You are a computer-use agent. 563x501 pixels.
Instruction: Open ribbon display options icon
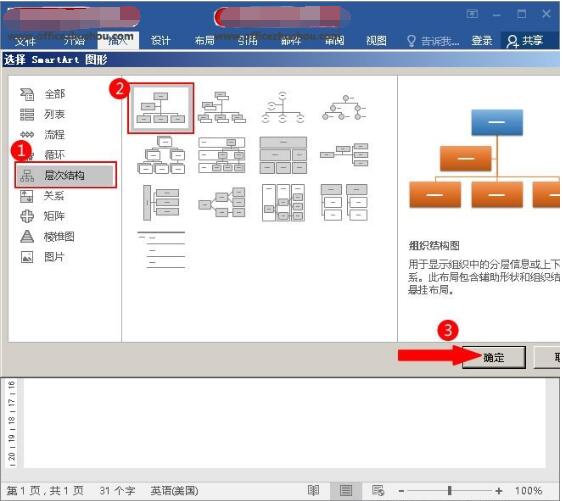[x=472, y=14]
